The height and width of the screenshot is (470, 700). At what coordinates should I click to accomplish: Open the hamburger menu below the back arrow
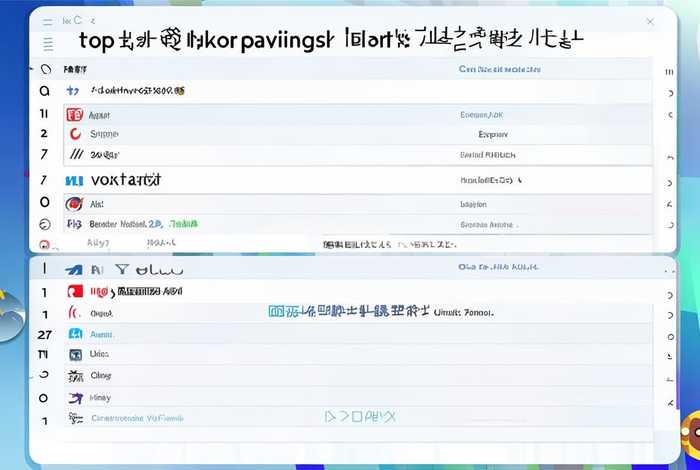(x=47, y=44)
